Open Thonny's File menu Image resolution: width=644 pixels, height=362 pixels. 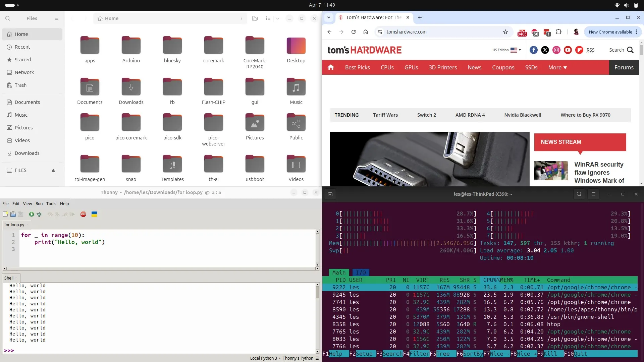tap(6, 203)
